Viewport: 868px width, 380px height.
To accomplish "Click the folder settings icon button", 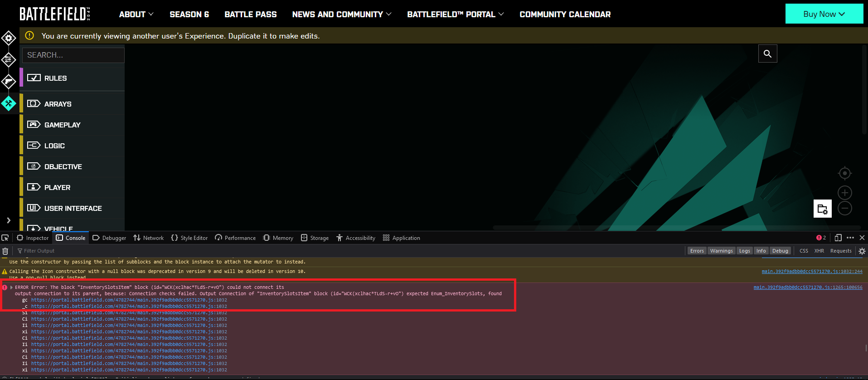I will pos(822,209).
